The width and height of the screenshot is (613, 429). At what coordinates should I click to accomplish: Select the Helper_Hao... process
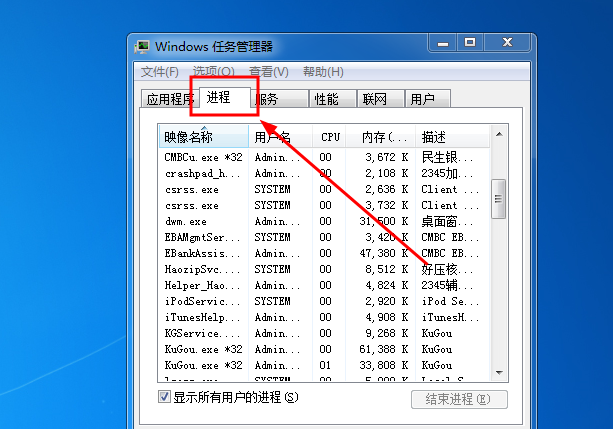324,285
